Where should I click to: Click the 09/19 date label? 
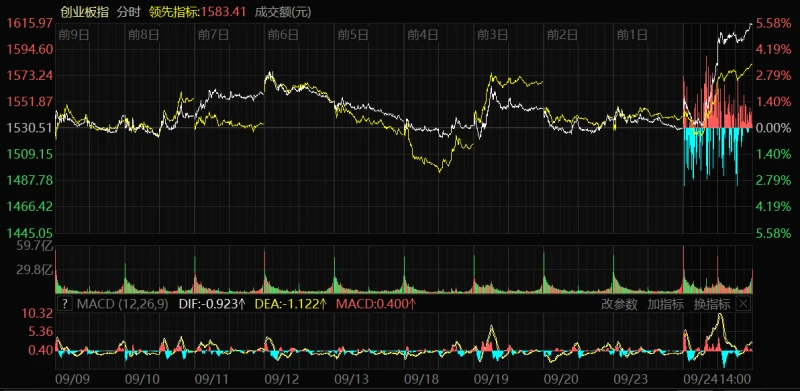point(491,379)
